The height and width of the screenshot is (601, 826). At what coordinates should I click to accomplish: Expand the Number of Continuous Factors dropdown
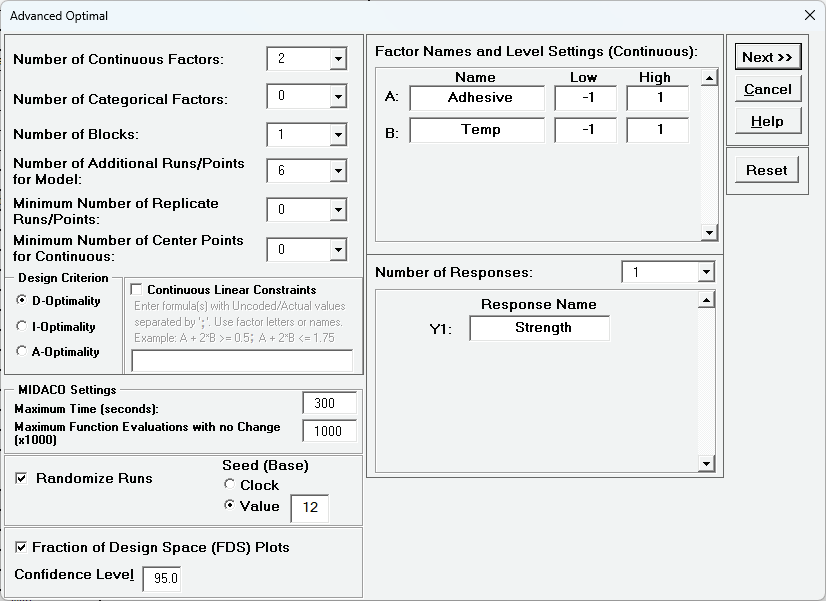tap(338, 59)
